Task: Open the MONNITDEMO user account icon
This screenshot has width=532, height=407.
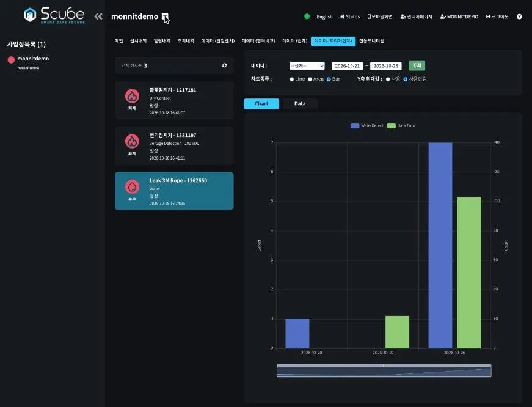Action: (x=443, y=16)
